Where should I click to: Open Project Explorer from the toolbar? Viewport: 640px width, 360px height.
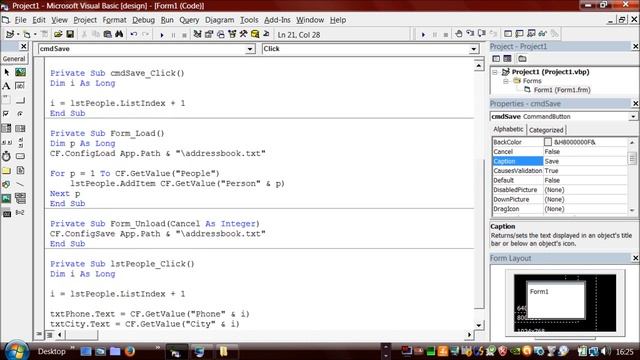tap(198, 35)
